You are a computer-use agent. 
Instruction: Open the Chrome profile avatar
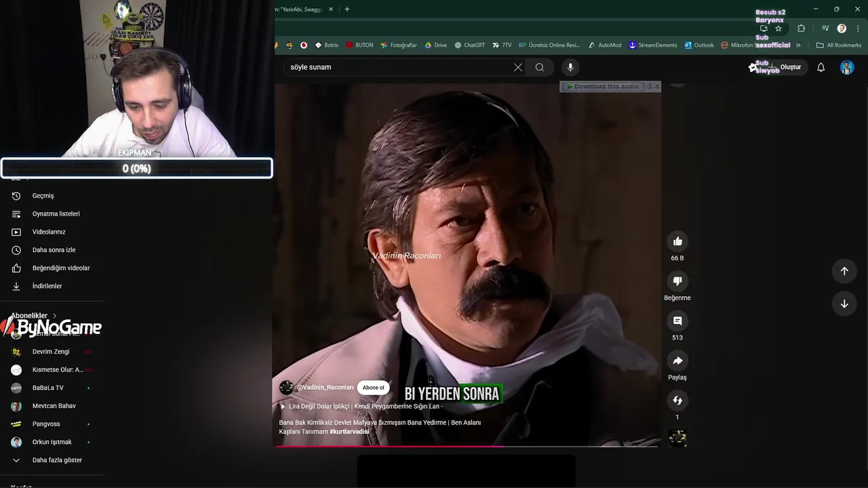coord(842,28)
